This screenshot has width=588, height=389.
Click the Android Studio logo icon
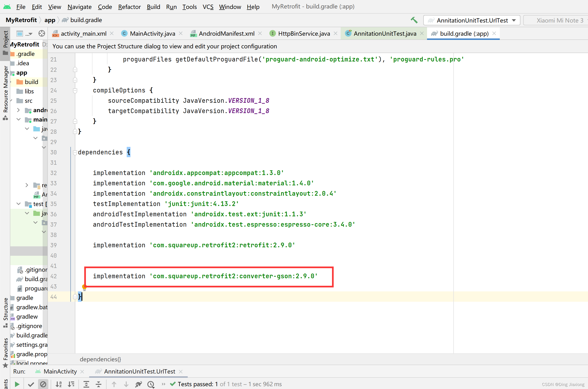pos(7,7)
